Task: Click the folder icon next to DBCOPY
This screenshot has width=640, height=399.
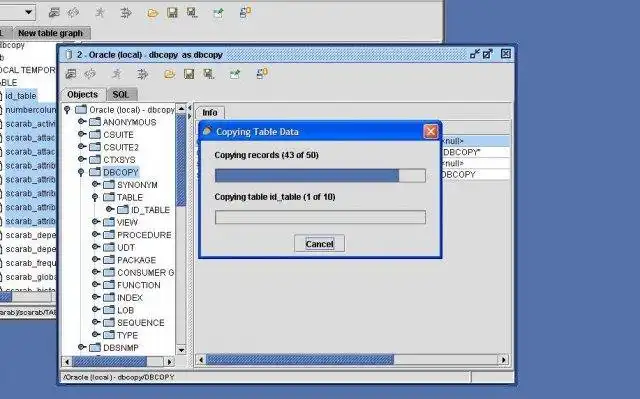Action: click(95, 172)
